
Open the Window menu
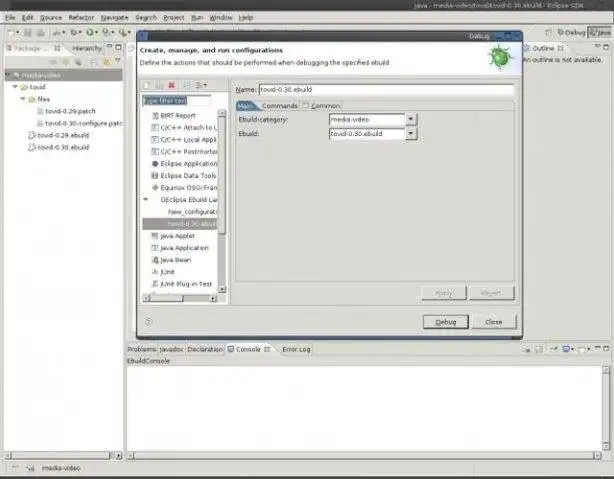(221, 18)
